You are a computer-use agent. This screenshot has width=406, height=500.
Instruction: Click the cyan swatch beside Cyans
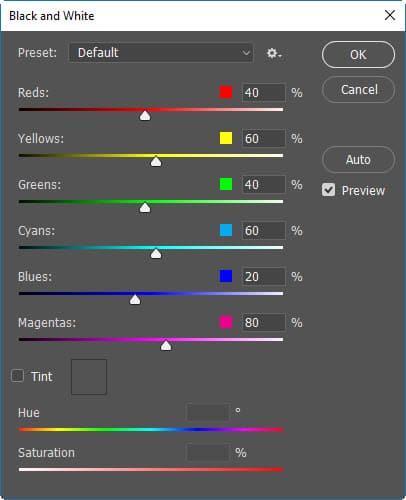point(226,230)
